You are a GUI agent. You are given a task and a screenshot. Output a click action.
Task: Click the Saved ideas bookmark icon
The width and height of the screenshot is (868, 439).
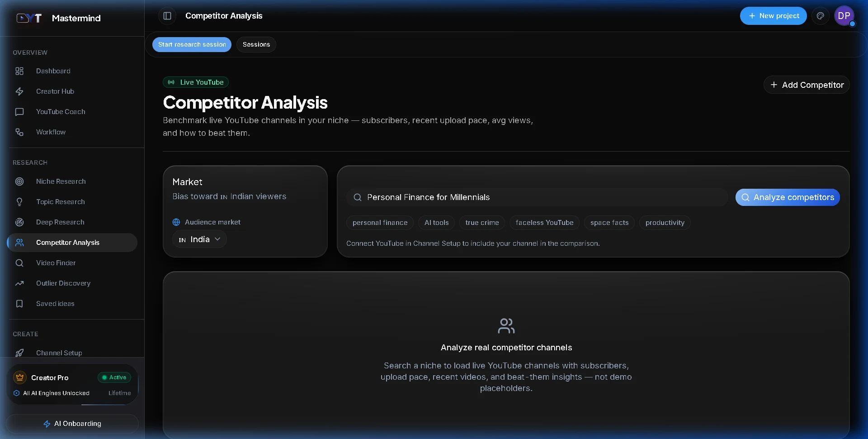19,304
